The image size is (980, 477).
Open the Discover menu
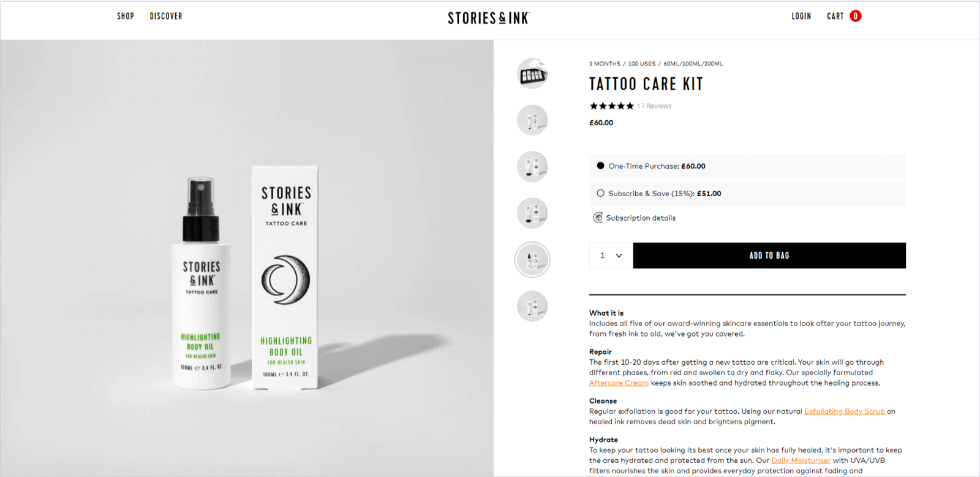coord(166,17)
